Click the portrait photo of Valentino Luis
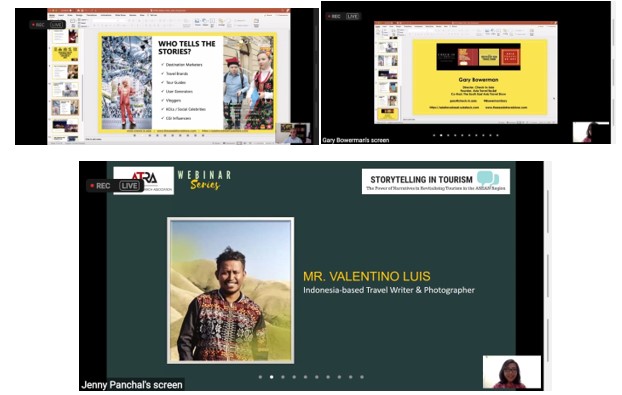 pos(230,290)
